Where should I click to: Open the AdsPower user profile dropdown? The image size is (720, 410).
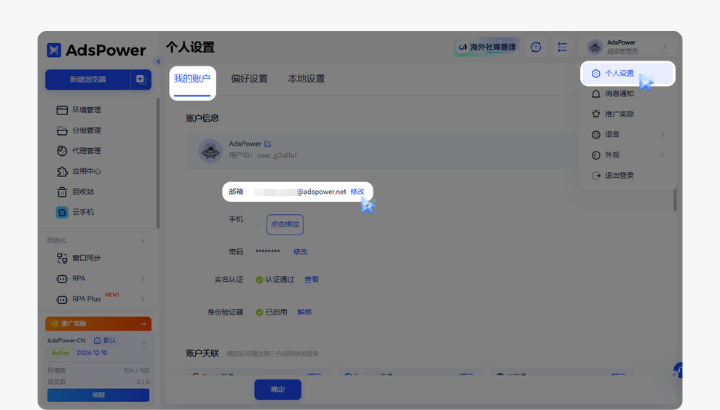pos(627,47)
